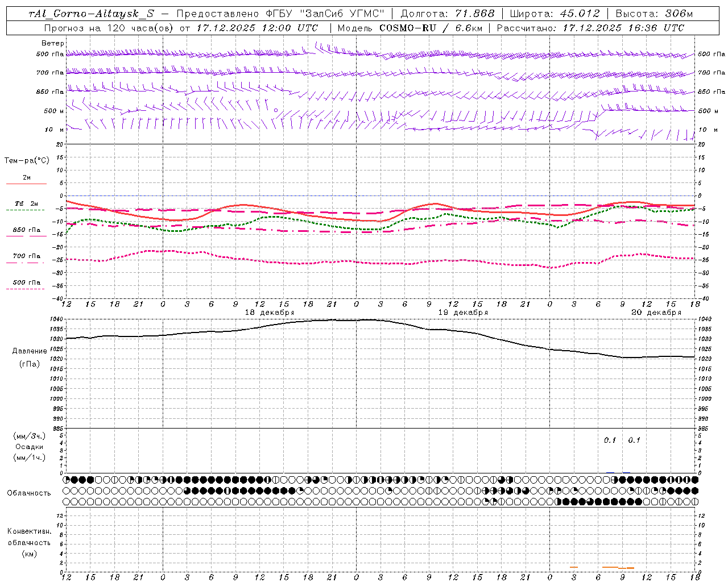This screenshot has width=728, height=582.
Task: Click the 500 гПа temperature legend line sample
Action: [27, 289]
